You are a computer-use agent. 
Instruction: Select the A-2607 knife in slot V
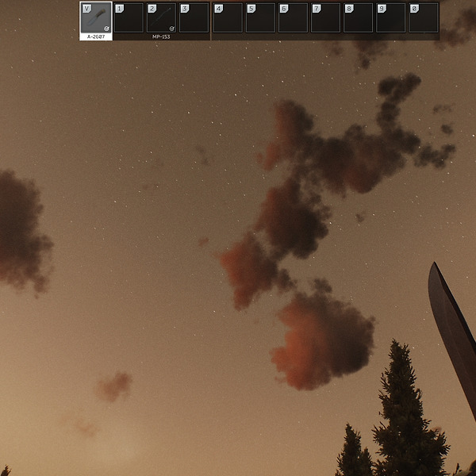96,17
